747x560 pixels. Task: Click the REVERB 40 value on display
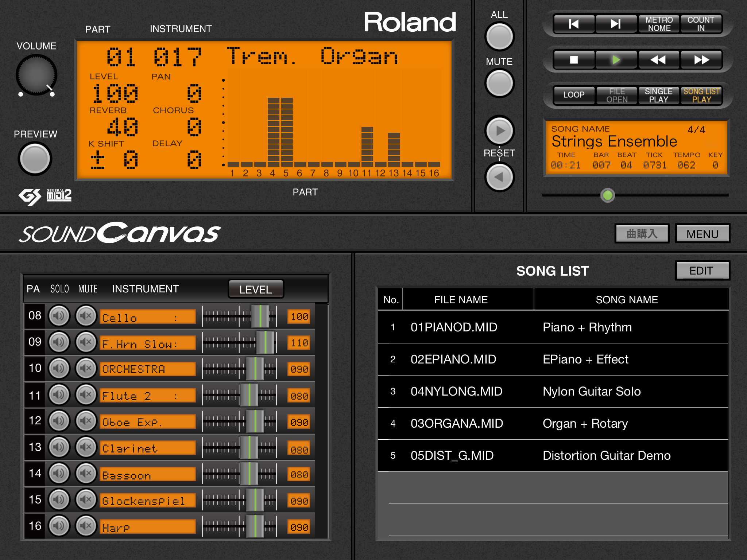click(x=123, y=127)
